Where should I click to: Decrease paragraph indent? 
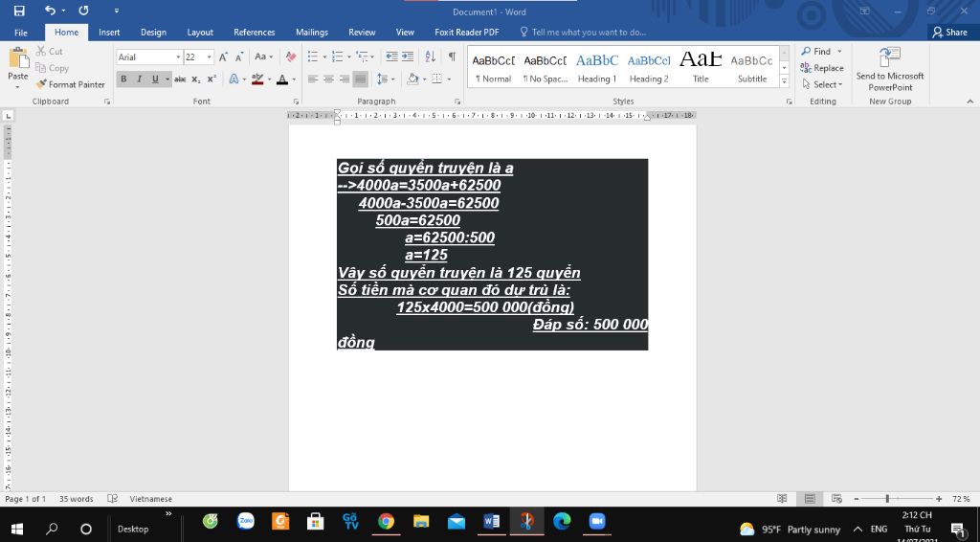pos(391,56)
